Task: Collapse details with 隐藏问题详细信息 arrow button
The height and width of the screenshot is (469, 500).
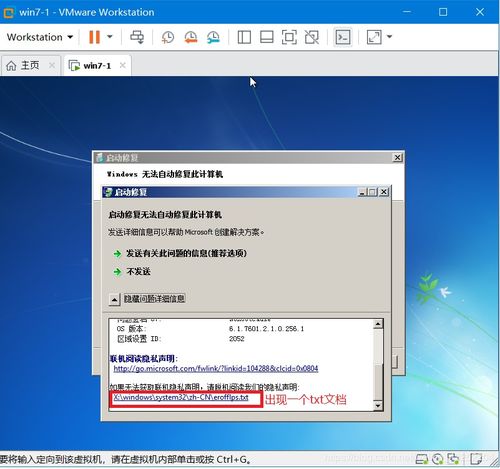Action: pyautogui.click(x=114, y=299)
